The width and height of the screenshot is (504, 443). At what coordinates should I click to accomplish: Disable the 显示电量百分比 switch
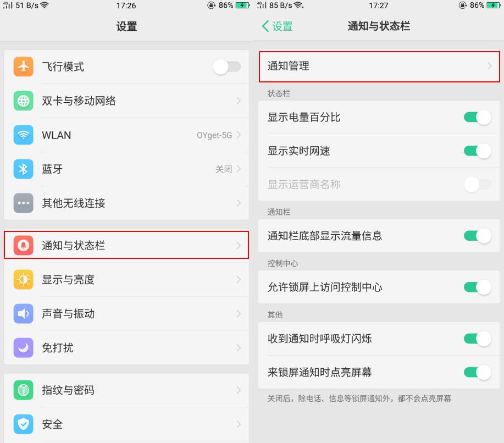click(477, 117)
